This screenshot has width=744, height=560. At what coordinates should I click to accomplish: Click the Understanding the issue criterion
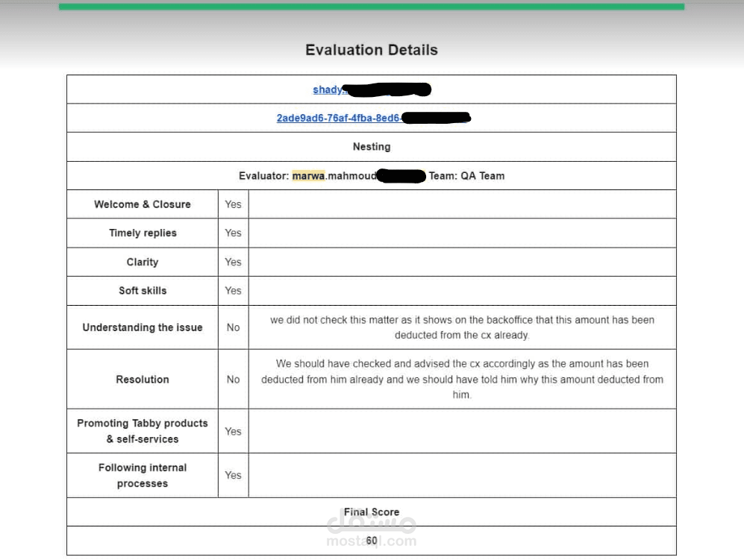pos(143,327)
